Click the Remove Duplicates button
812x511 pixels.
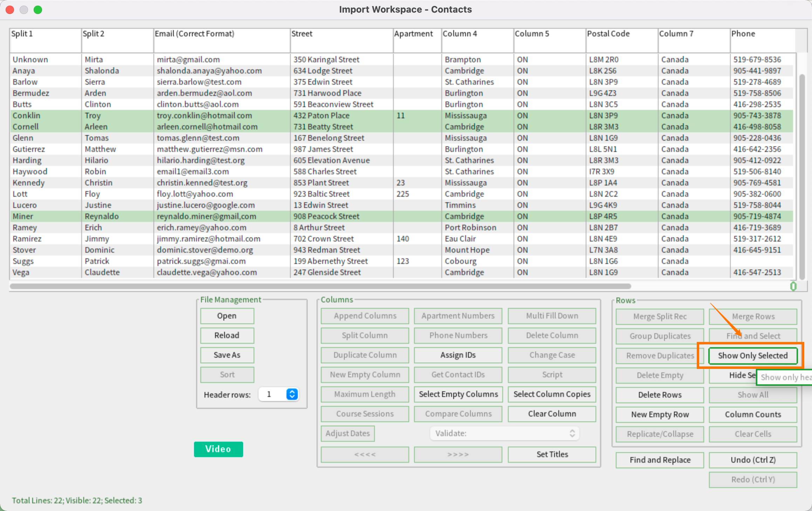(x=660, y=356)
